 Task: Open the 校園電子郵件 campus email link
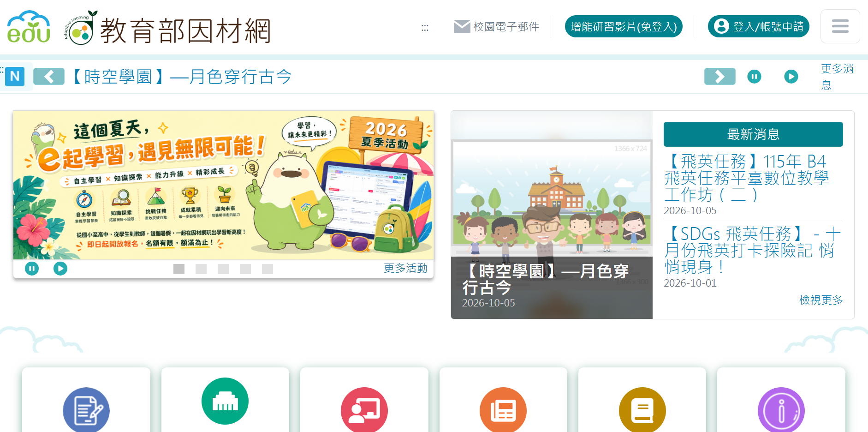point(496,27)
